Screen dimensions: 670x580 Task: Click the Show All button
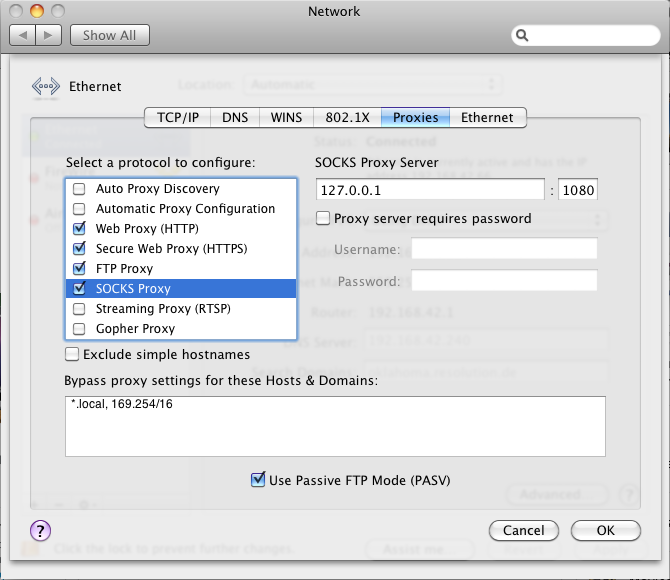click(110, 35)
